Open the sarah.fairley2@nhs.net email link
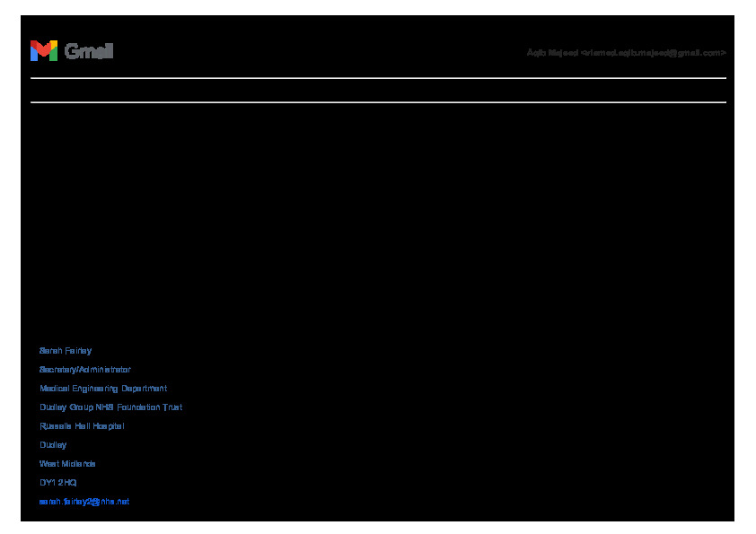This screenshot has height=534, width=756. click(x=84, y=502)
